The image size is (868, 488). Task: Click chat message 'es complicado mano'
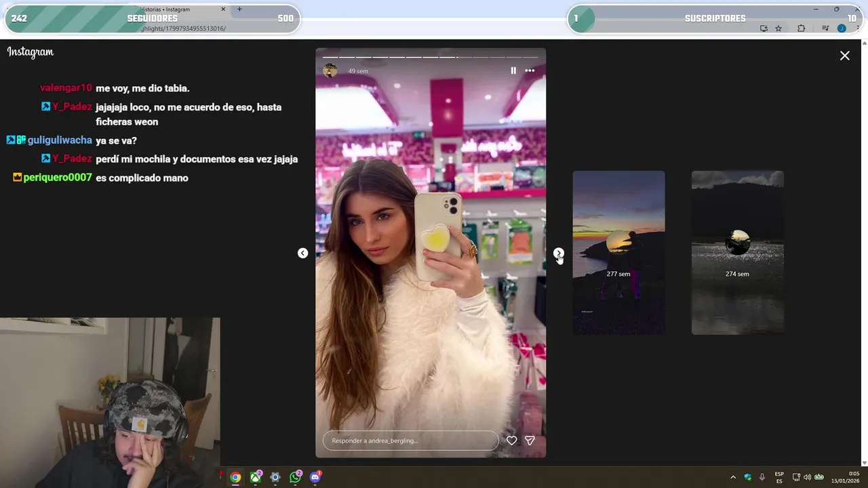(x=142, y=178)
